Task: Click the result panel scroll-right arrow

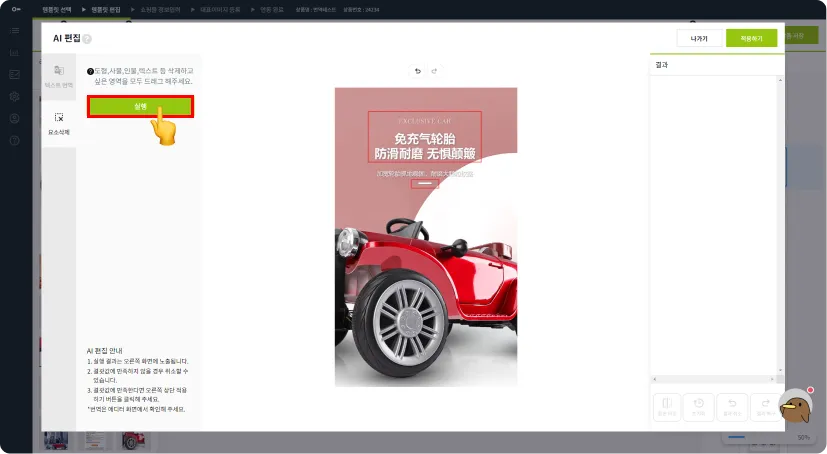Action: 772,379
